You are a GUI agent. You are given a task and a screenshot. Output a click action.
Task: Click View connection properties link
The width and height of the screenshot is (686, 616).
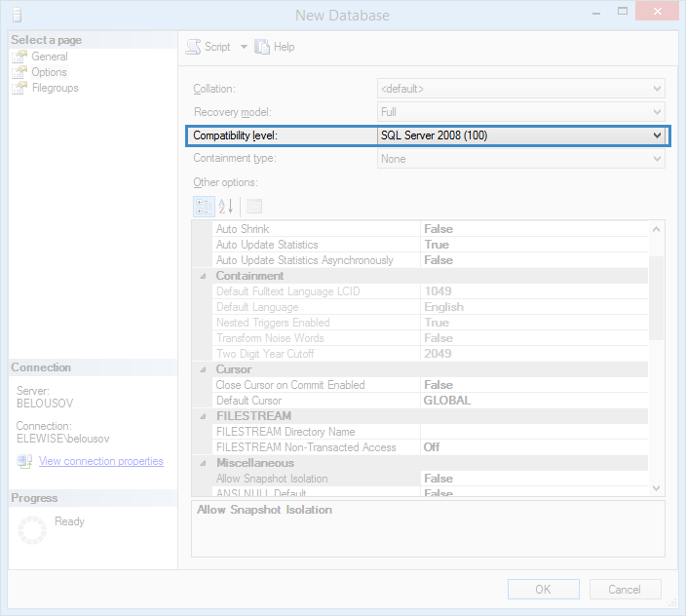click(x=100, y=461)
